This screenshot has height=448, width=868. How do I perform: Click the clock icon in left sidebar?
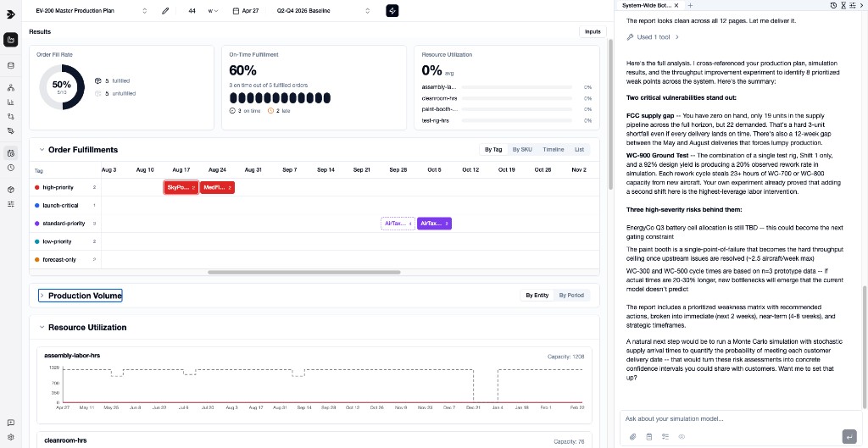click(10, 168)
